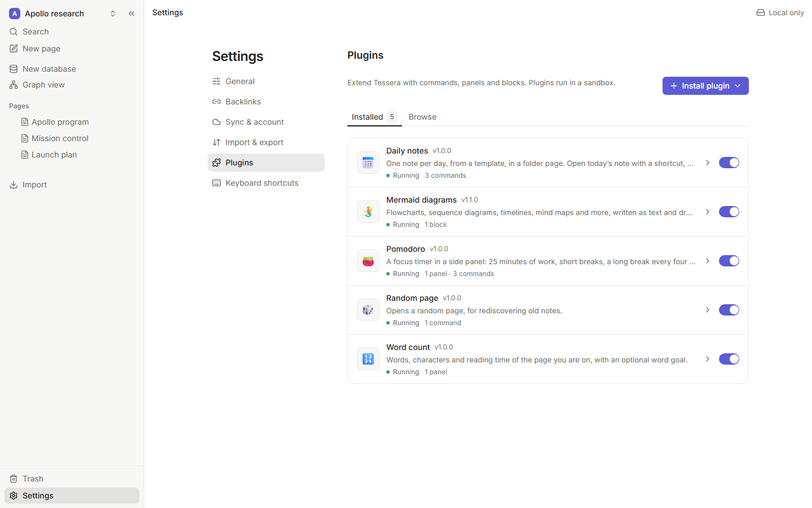
Task: Open the Apollo research workspace switcher
Action: (x=63, y=14)
